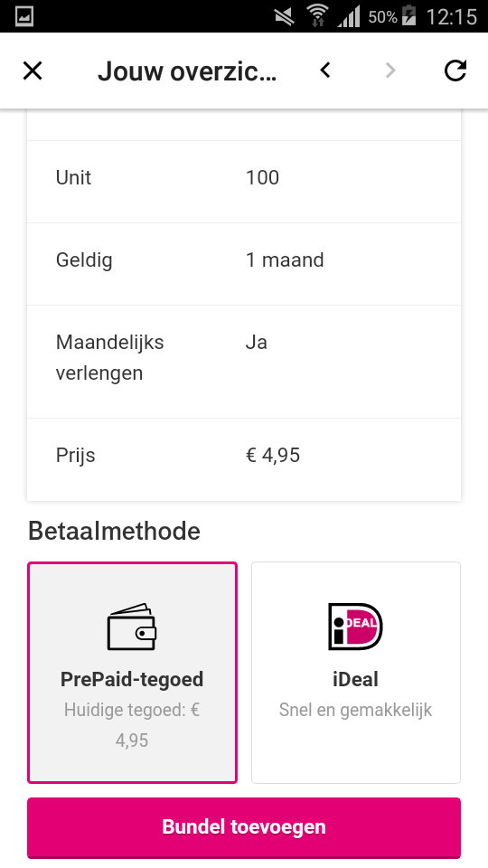Viewport: 488px width, 868px height.
Task: Tap the Huidige tegoed balance text
Action: tap(132, 724)
